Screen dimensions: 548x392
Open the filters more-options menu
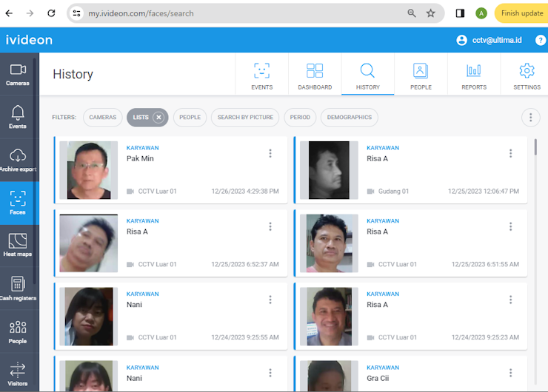pyautogui.click(x=530, y=118)
